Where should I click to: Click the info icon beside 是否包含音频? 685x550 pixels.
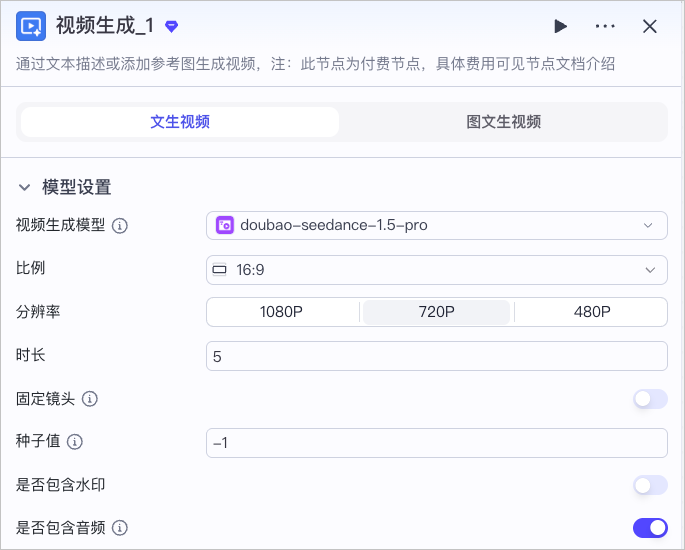120,528
